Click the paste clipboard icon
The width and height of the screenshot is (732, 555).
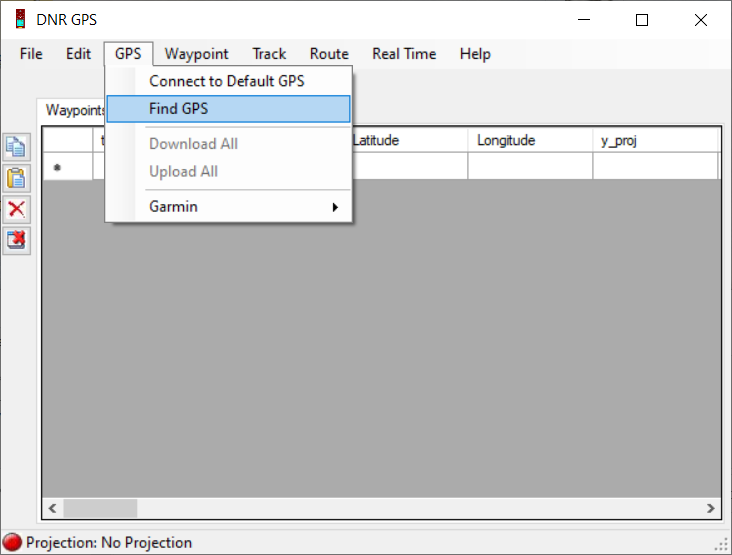tap(16, 178)
